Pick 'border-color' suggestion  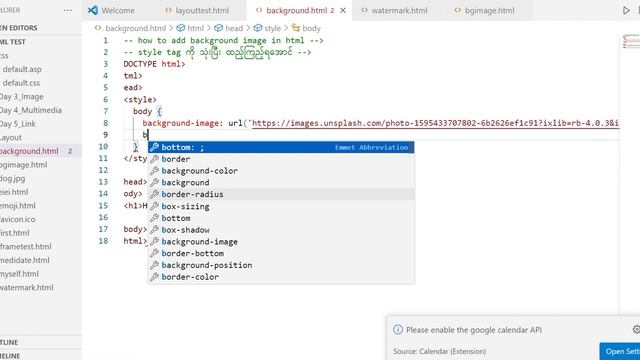pyautogui.click(x=281, y=277)
